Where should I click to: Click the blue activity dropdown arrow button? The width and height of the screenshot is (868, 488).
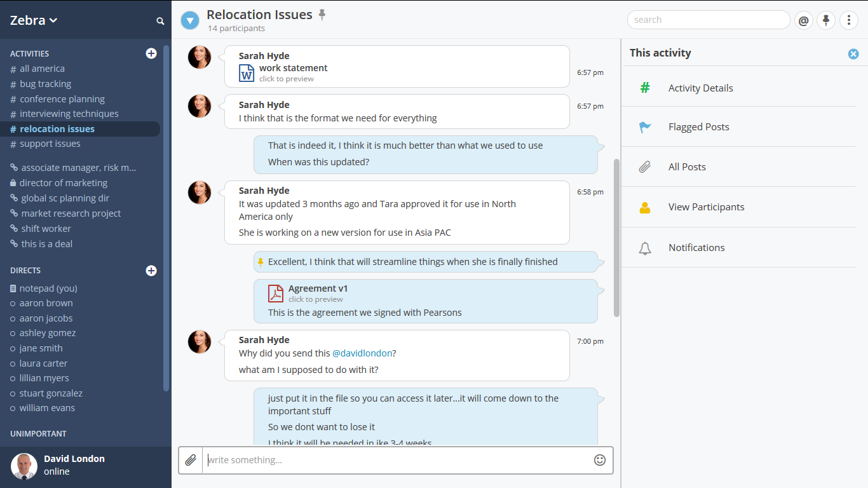tap(190, 20)
